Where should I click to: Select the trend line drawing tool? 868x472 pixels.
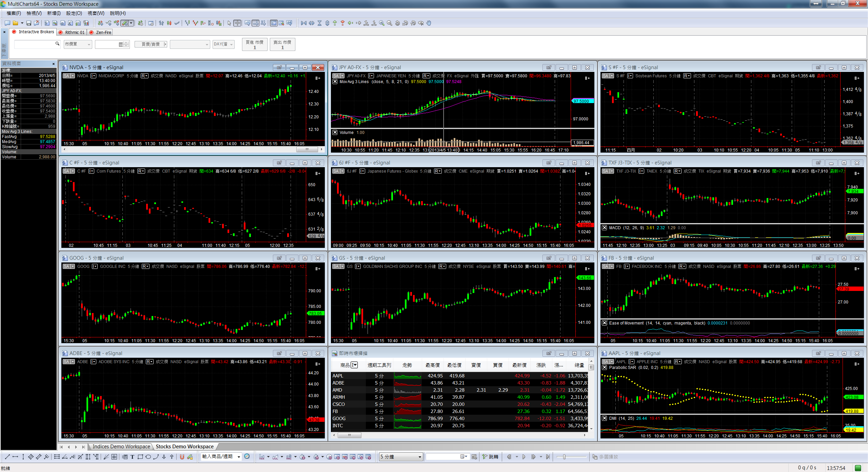(7, 457)
